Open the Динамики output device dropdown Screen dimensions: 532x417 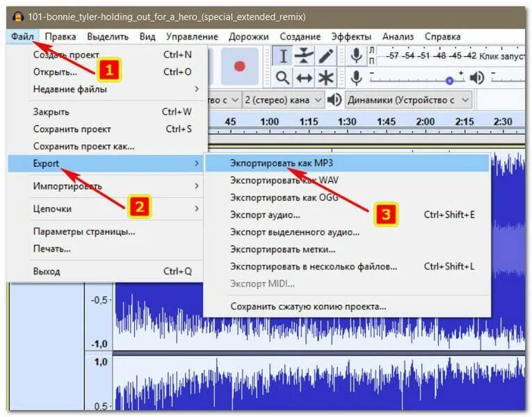pyautogui.click(x=408, y=100)
